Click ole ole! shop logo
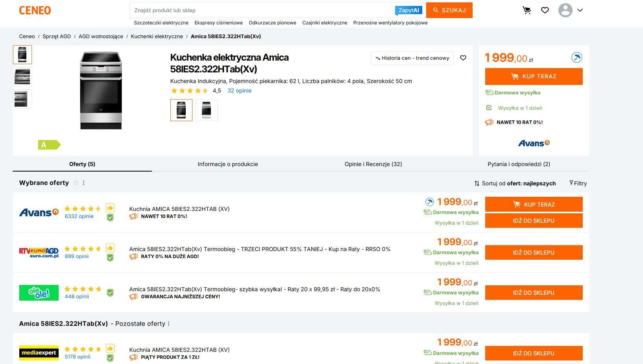Viewport: 643px width, 364px height. pyautogui.click(x=39, y=293)
